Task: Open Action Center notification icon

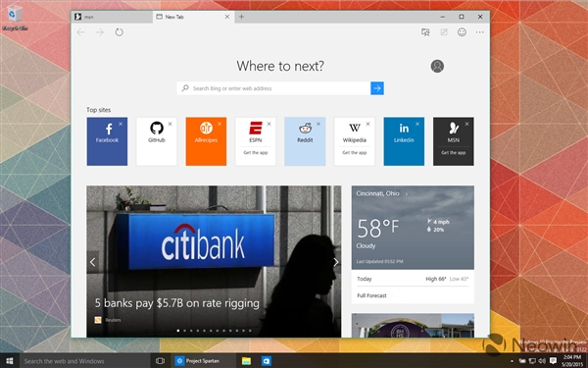Action: pyautogui.click(x=553, y=361)
